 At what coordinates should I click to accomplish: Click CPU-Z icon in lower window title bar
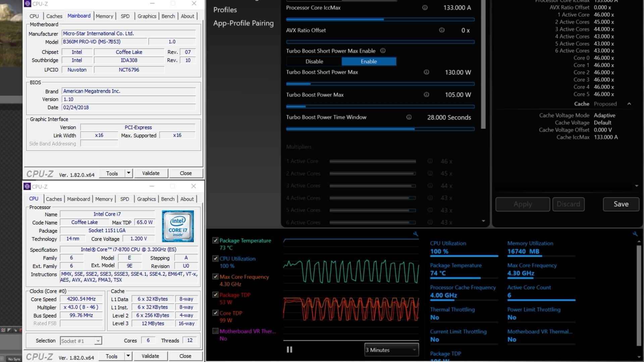[x=27, y=186]
